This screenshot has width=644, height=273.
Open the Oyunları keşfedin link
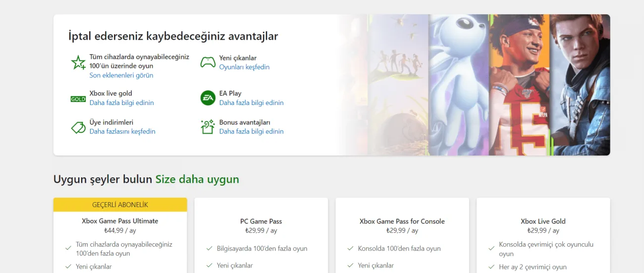click(244, 67)
